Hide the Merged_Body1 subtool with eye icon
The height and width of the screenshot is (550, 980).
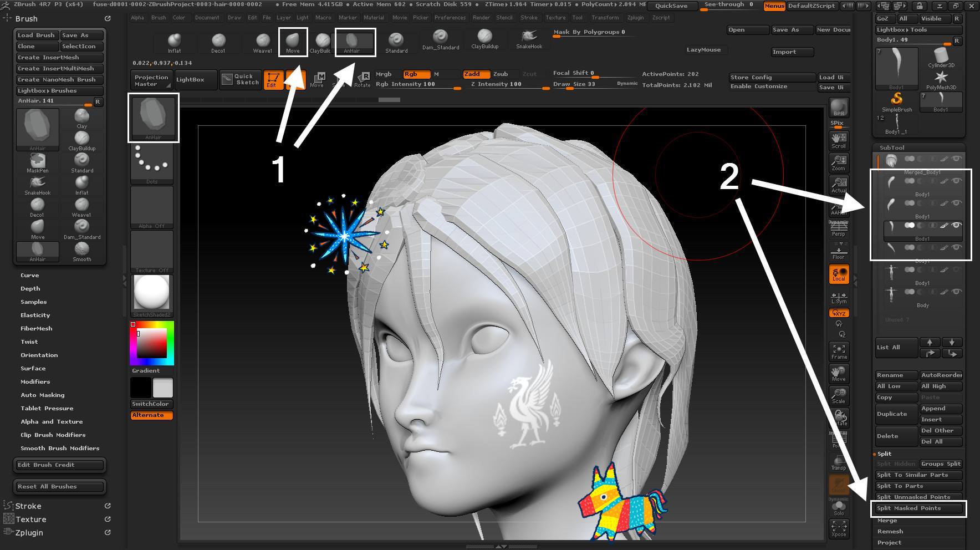click(x=956, y=159)
